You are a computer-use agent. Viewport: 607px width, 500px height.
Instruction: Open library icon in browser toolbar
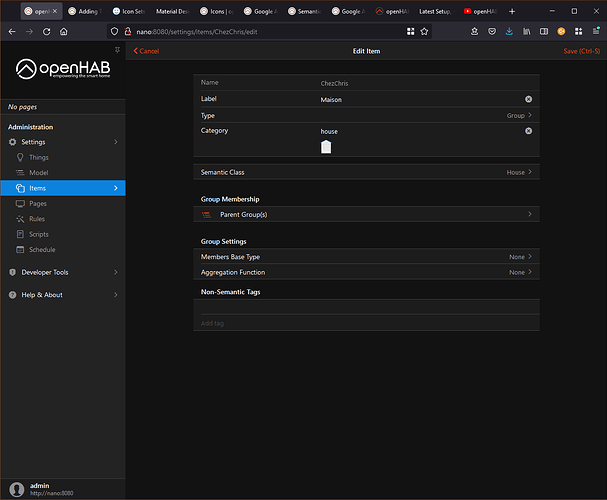(x=526, y=32)
